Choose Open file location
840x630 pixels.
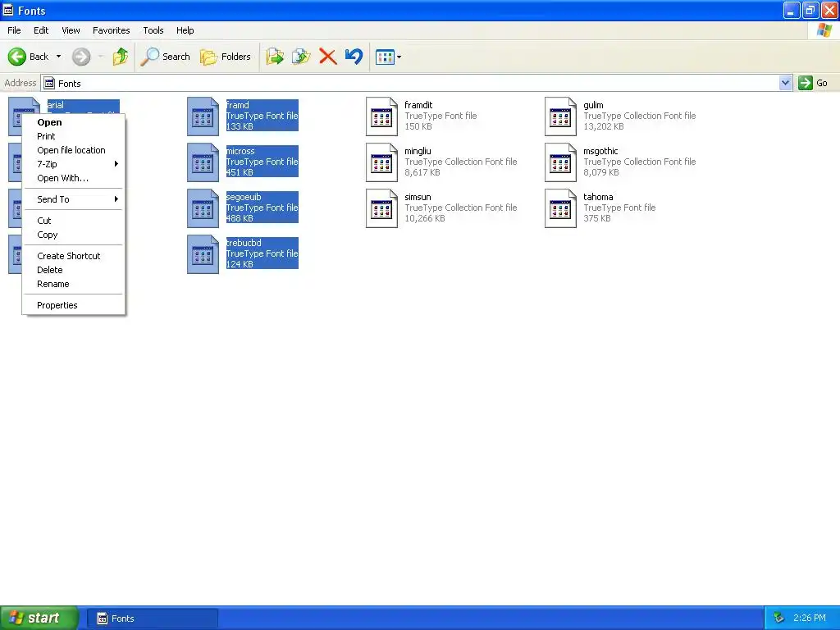point(73,150)
